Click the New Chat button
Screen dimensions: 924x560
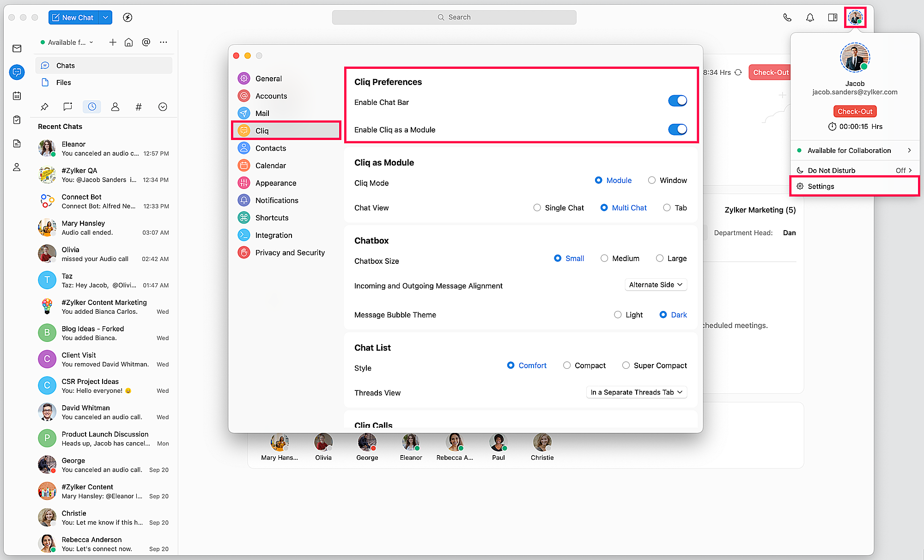coord(73,18)
